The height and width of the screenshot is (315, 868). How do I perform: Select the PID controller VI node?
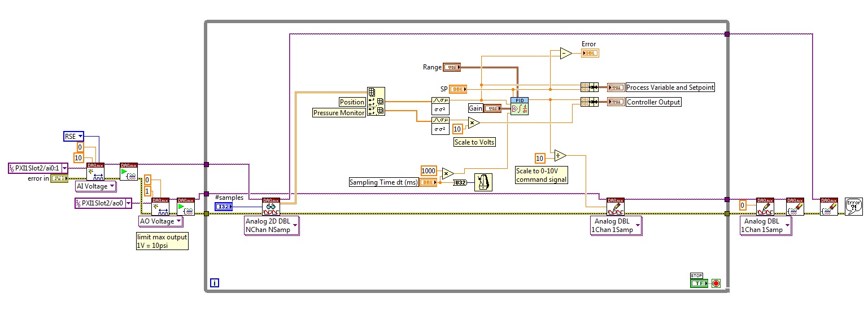[519, 106]
